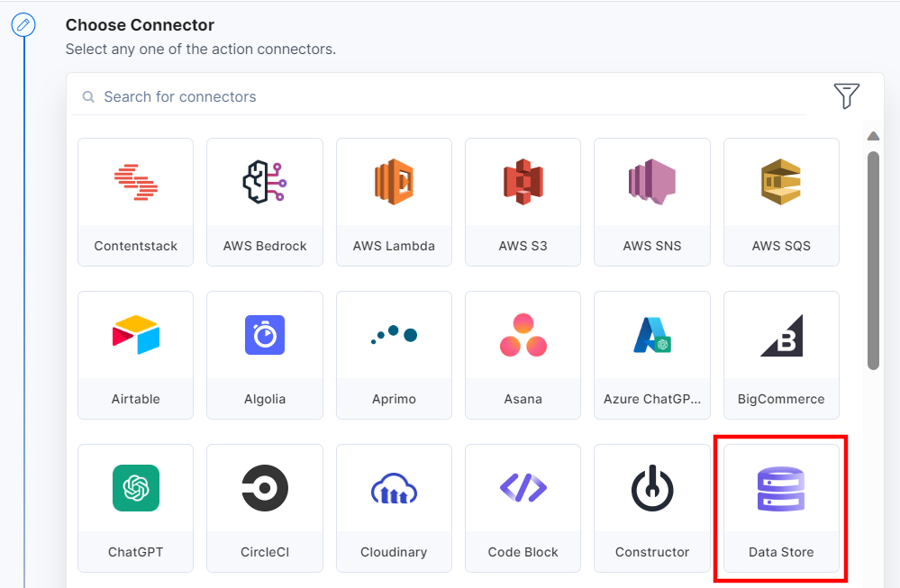Viewport: 900px width, 588px height.
Task: Select the CircleCI connector icon
Action: pos(265,488)
